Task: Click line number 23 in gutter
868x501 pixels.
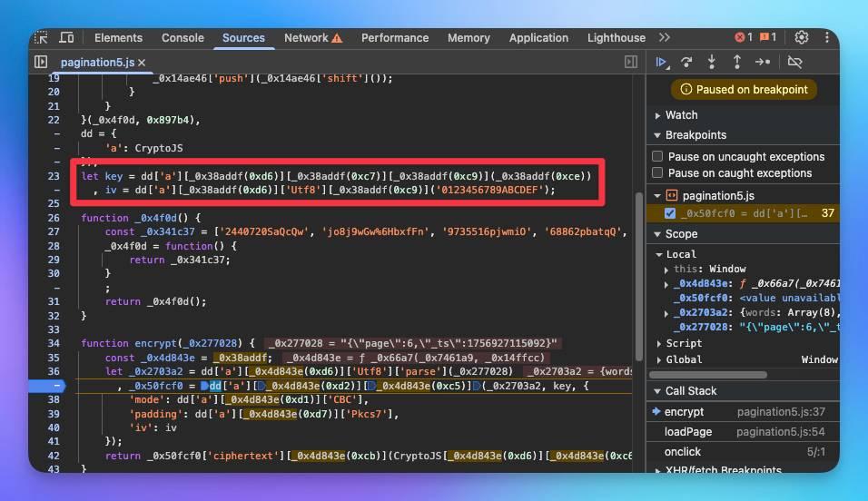Action: tap(54, 176)
